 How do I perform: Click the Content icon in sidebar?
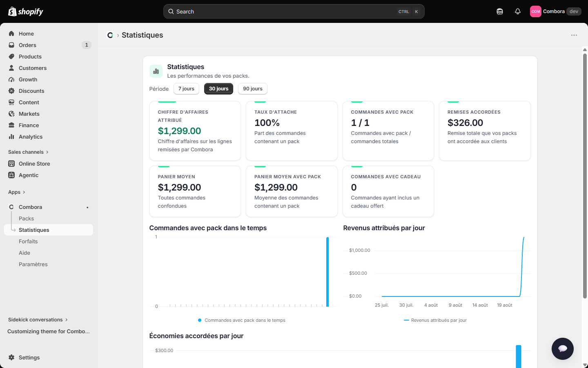[x=11, y=102]
